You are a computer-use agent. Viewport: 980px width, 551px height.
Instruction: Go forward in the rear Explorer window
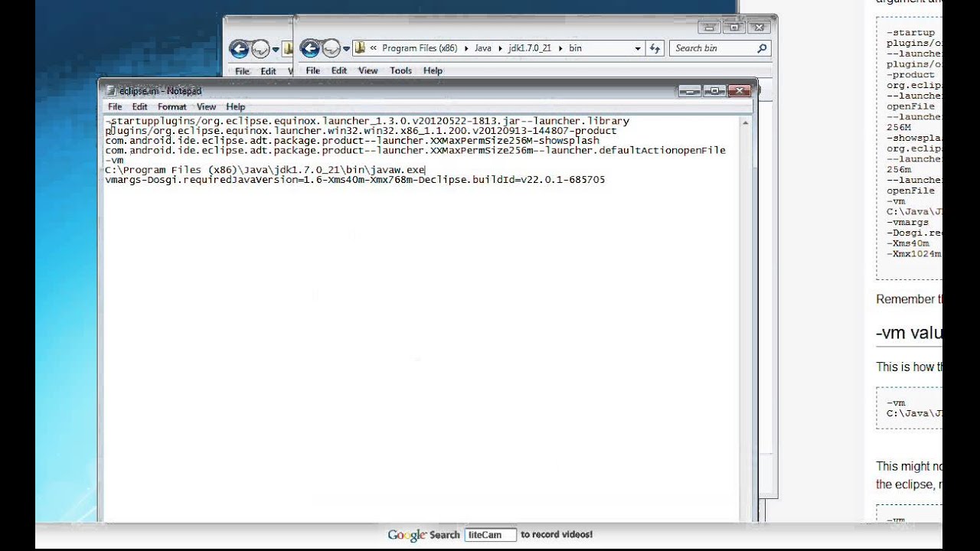[x=260, y=50]
